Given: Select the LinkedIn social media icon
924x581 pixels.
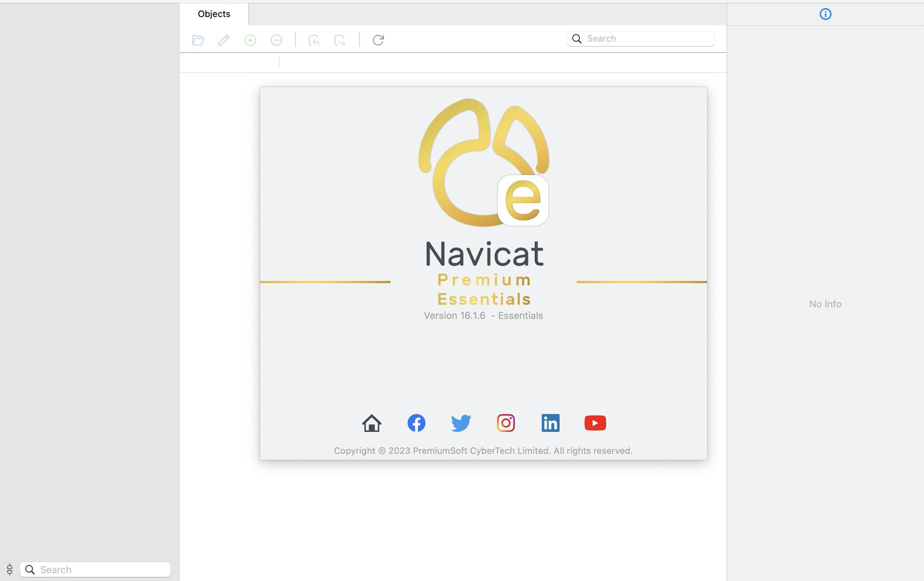Looking at the screenshot, I should point(550,422).
